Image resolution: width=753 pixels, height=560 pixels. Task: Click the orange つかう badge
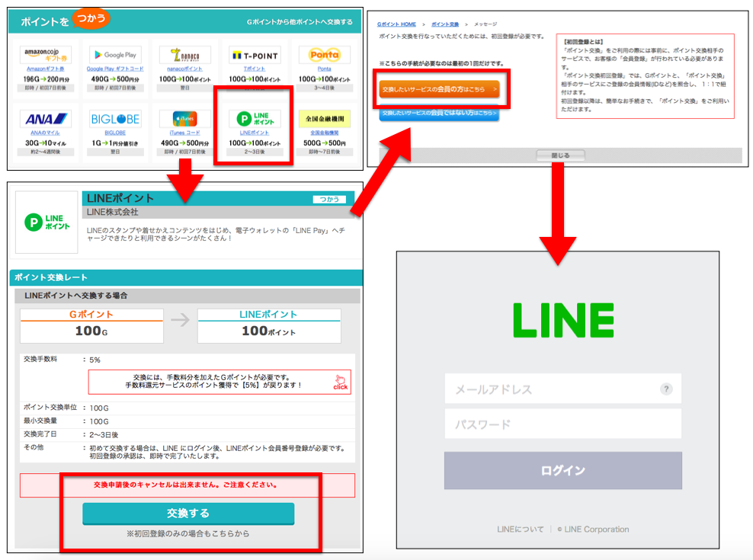click(91, 19)
